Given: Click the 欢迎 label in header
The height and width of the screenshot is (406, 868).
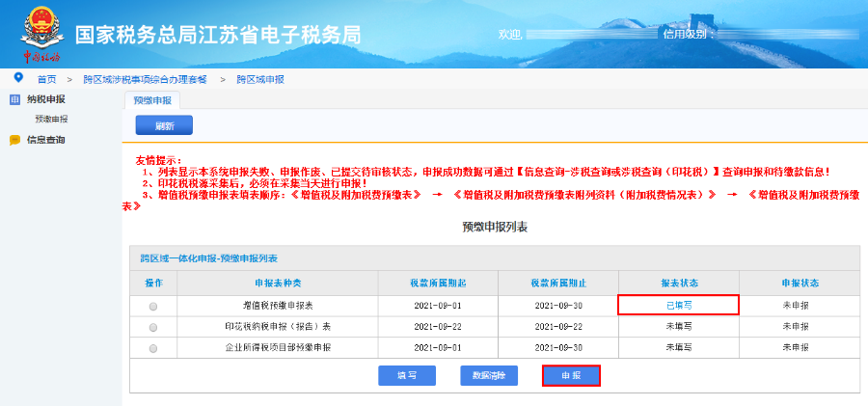Looking at the screenshot, I should (x=510, y=35).
